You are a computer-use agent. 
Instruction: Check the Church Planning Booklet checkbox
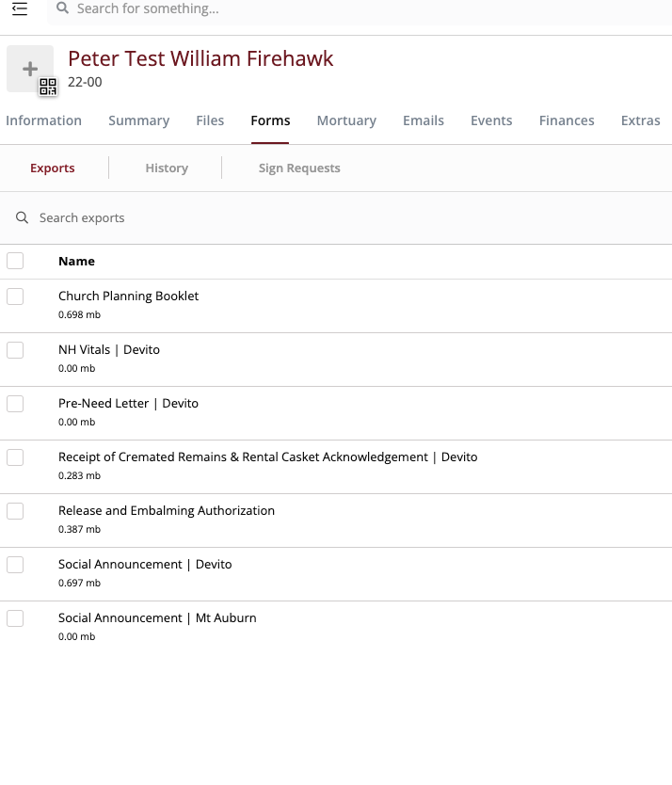pos(15,296)
